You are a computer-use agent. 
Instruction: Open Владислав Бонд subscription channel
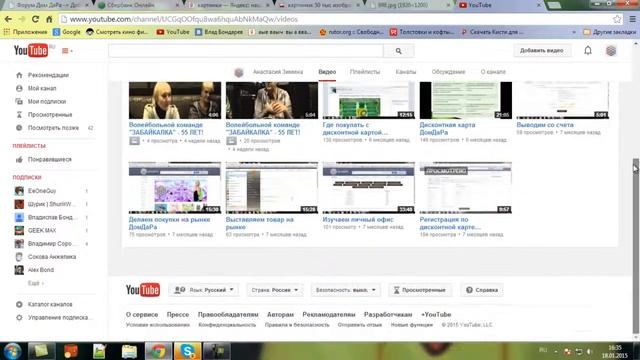52,217
